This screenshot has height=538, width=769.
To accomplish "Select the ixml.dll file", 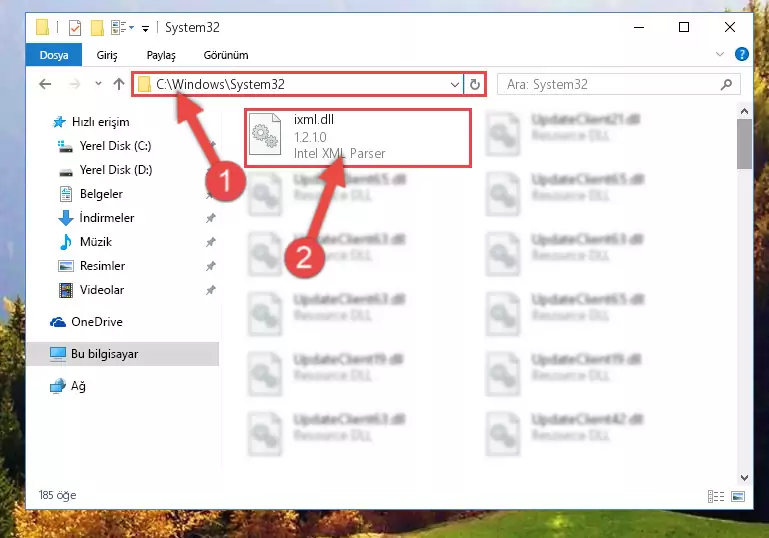I will coord(358,138).
